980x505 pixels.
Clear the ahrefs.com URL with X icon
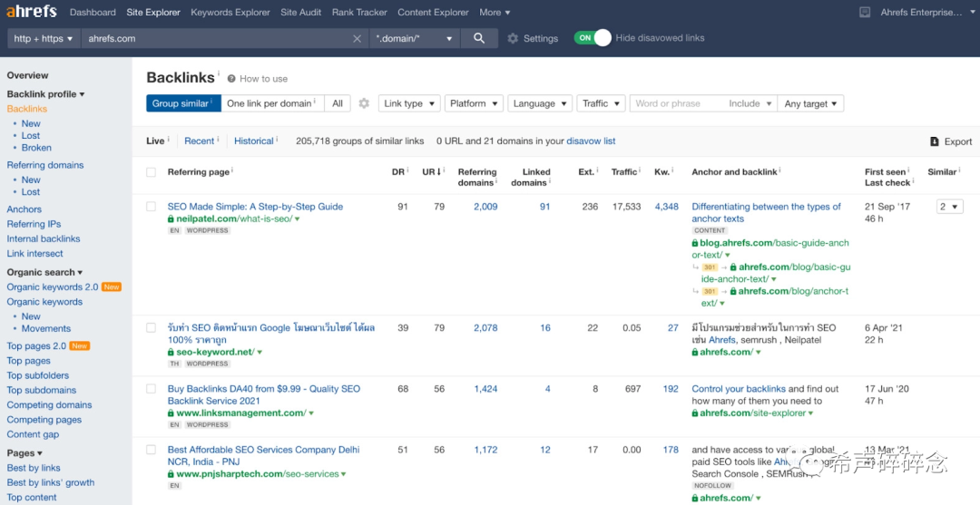358,39
